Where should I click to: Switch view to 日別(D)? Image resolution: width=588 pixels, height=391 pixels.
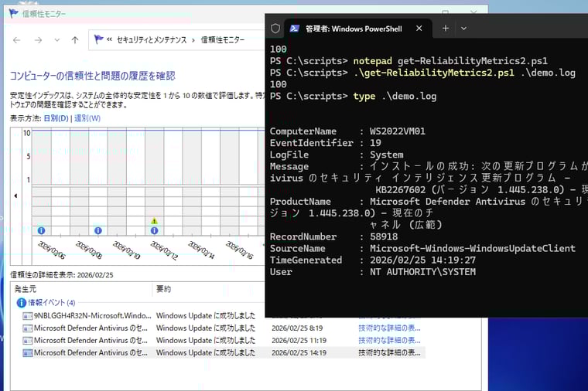(56, 118)
